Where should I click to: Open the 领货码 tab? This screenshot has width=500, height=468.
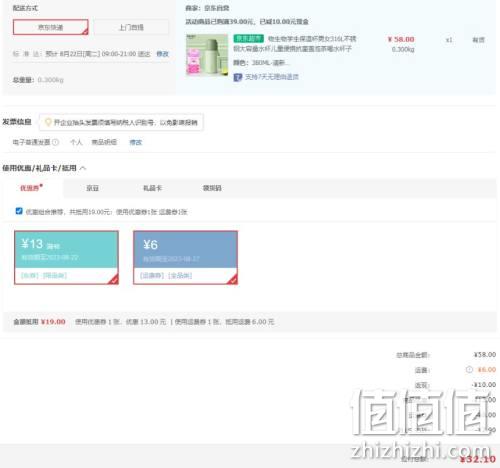[x=212, y=188]
